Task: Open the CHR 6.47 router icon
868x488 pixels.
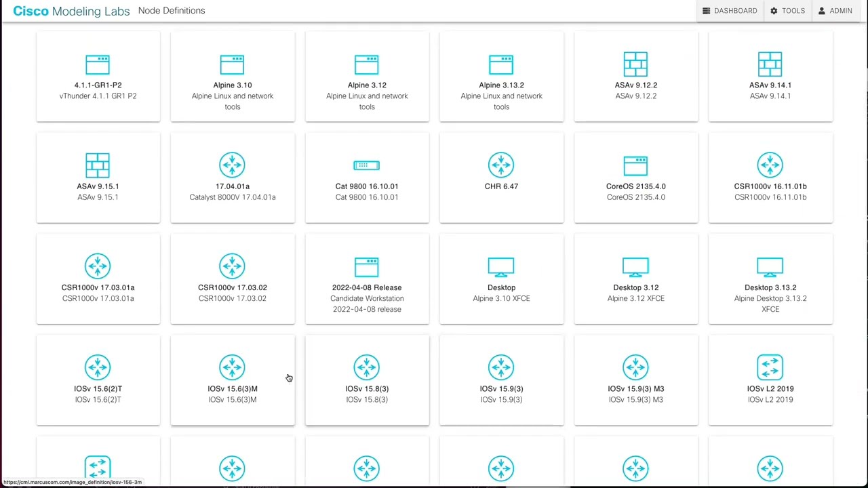Action: [501, 165]
